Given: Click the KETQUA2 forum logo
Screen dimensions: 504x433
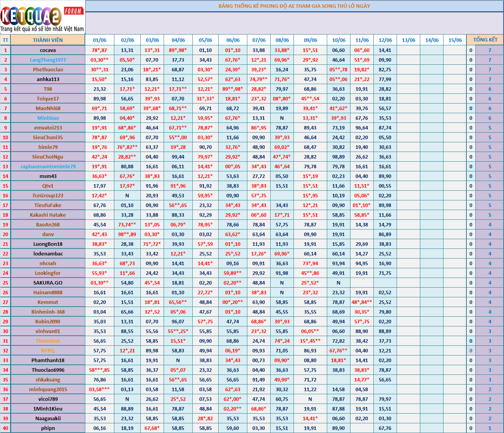Looking at the screenshot, I should coord(42,18).
